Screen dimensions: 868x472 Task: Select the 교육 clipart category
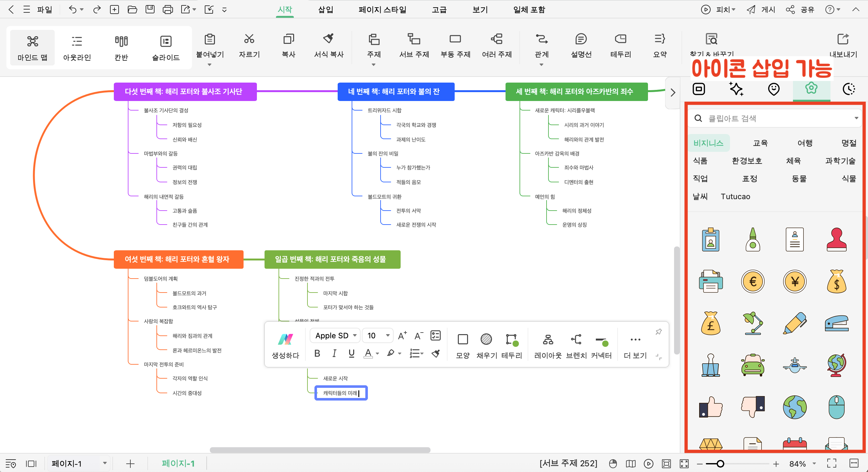tap(760, 143)
